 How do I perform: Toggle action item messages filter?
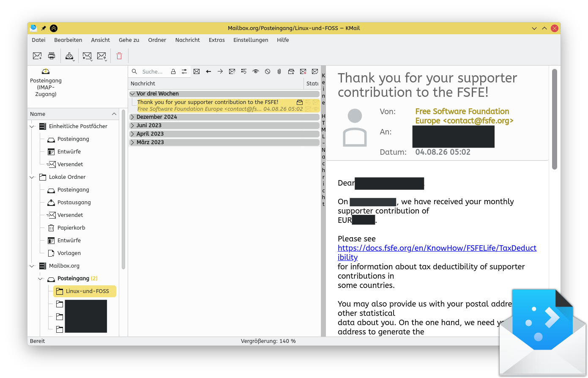(x=244, y=71)
